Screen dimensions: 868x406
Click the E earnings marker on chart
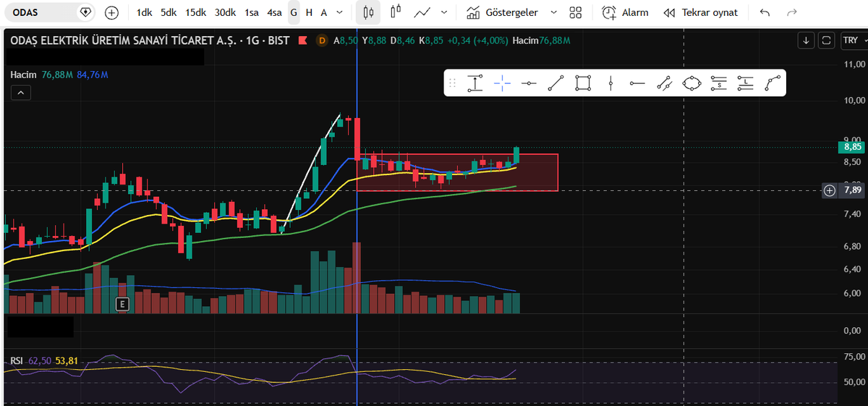pos(122,304)
